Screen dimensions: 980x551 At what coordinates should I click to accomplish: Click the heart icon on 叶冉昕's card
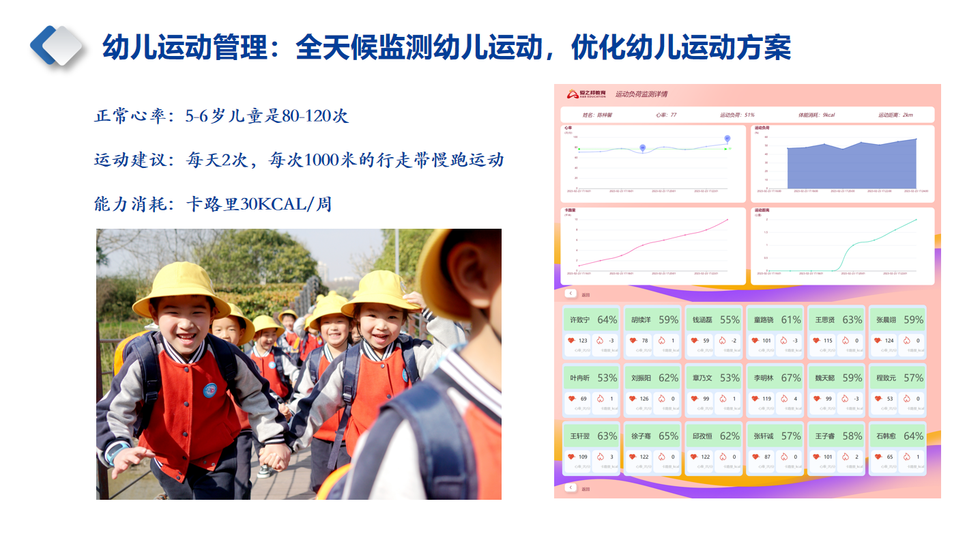571,398
